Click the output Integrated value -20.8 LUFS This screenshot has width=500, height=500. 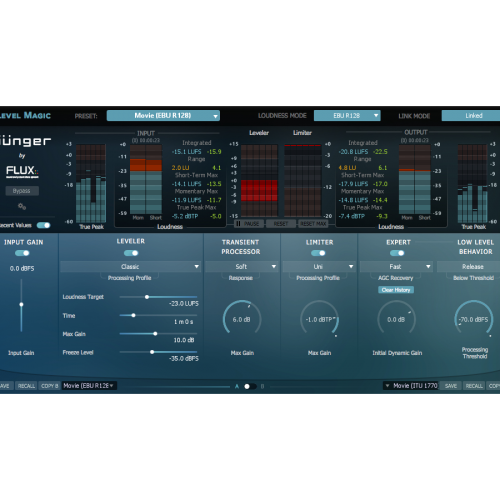click(x=353, y=152)
